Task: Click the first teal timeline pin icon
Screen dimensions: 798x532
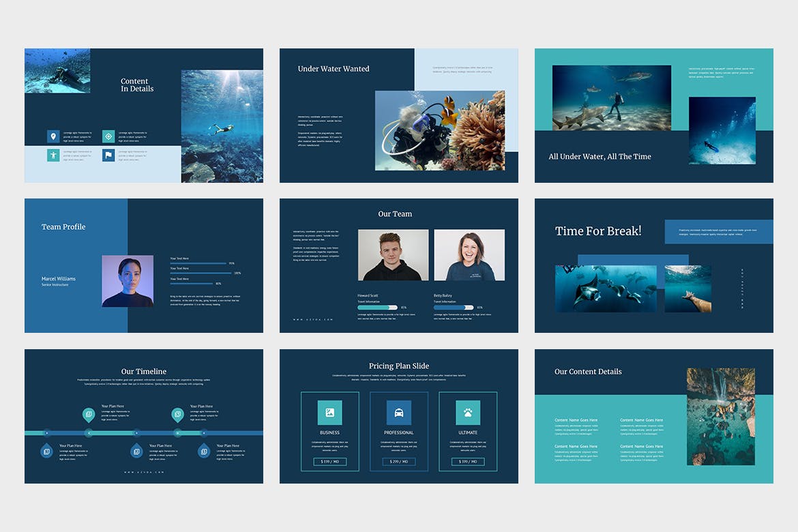Action: (x=89, y=414)
